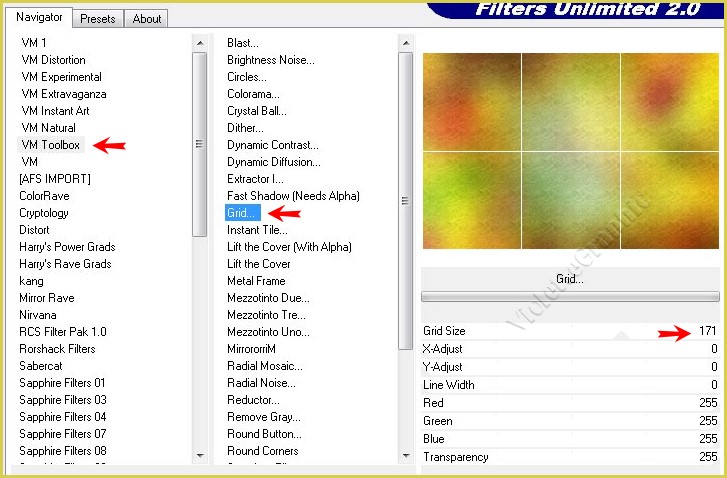Viewport: 727px width, 478px height.
Task: Click the category list scrollbar
Action: click(x=199, y=144)
